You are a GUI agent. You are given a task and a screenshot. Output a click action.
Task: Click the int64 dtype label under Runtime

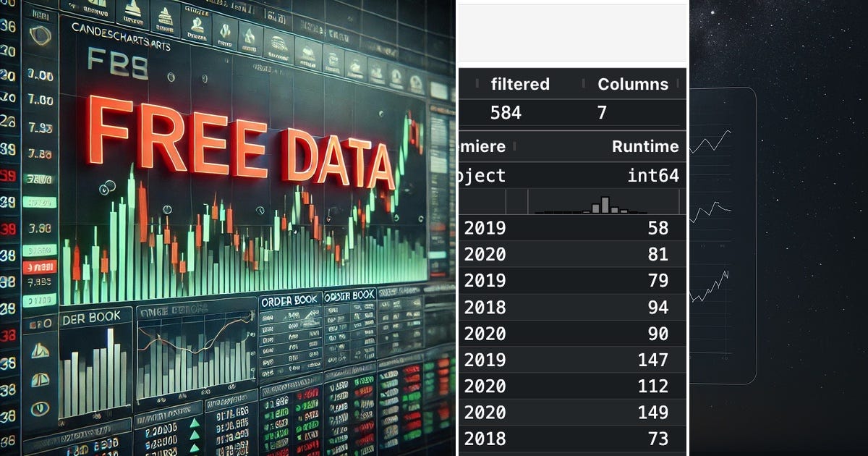(654, 175)
